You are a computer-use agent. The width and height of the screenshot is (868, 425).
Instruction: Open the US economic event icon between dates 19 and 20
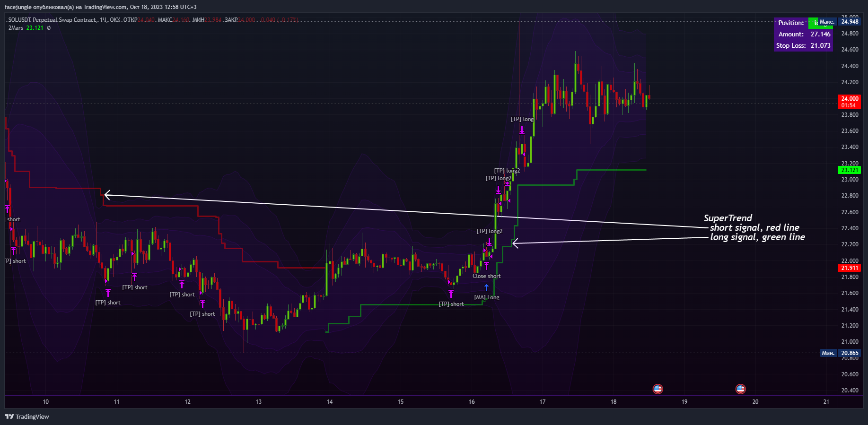741,389
